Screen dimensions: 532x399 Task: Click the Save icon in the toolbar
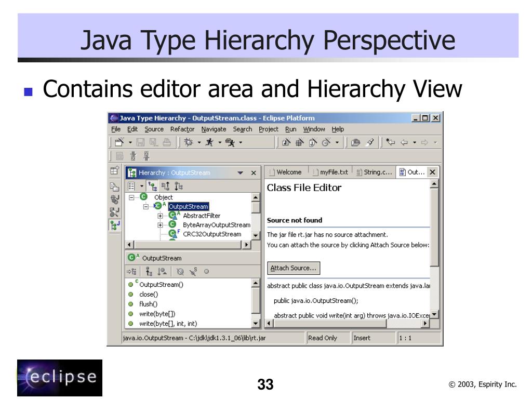(140, 142)
